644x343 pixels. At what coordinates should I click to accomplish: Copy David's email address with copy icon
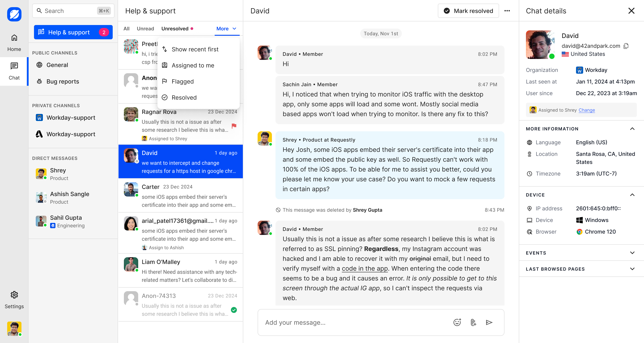tap(626, 46)
